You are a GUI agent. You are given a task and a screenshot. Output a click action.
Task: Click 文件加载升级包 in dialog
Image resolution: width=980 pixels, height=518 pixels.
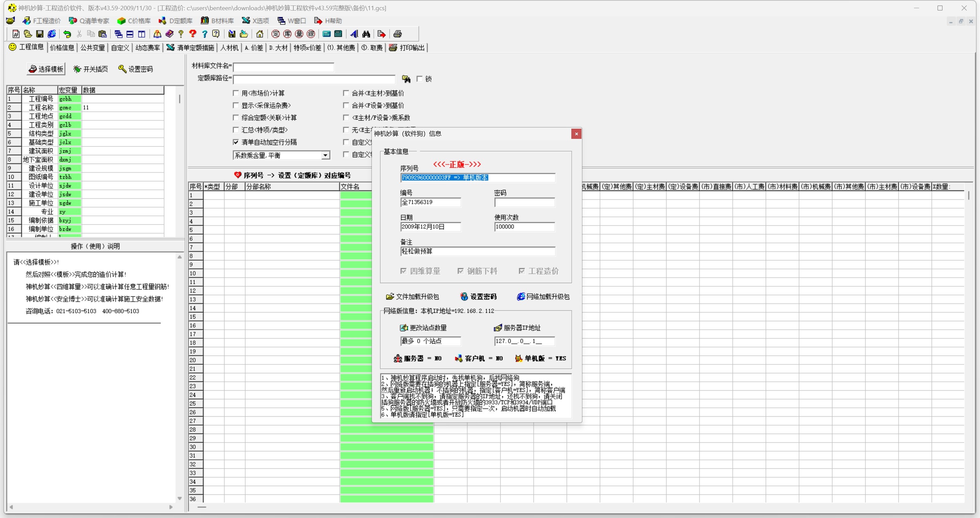coord(412,296)
